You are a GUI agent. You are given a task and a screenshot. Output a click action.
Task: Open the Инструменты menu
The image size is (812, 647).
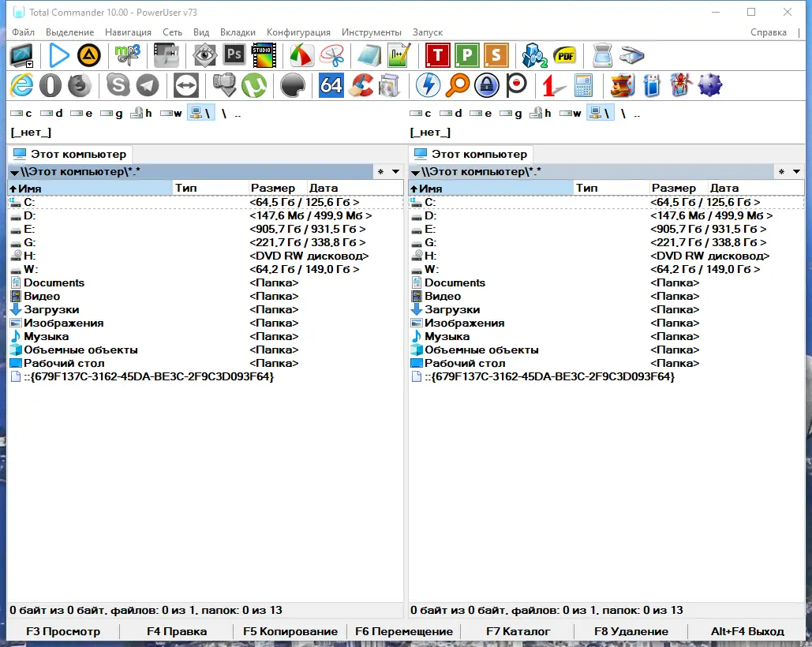click(x=372, y=32)
